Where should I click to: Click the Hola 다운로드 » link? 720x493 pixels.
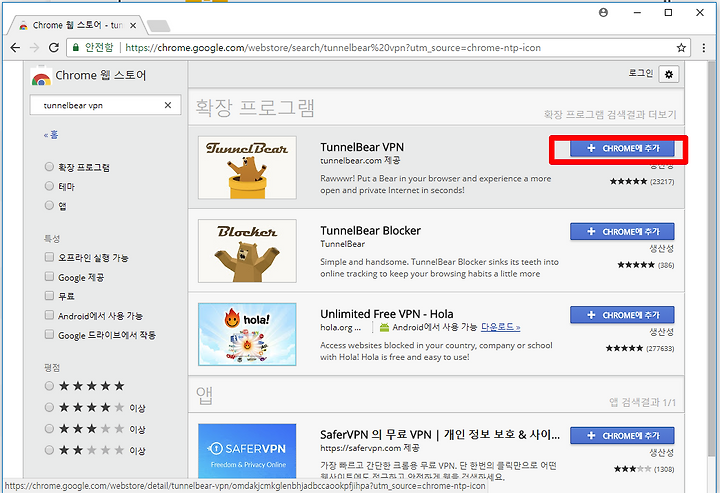click(x=501, y=327)
